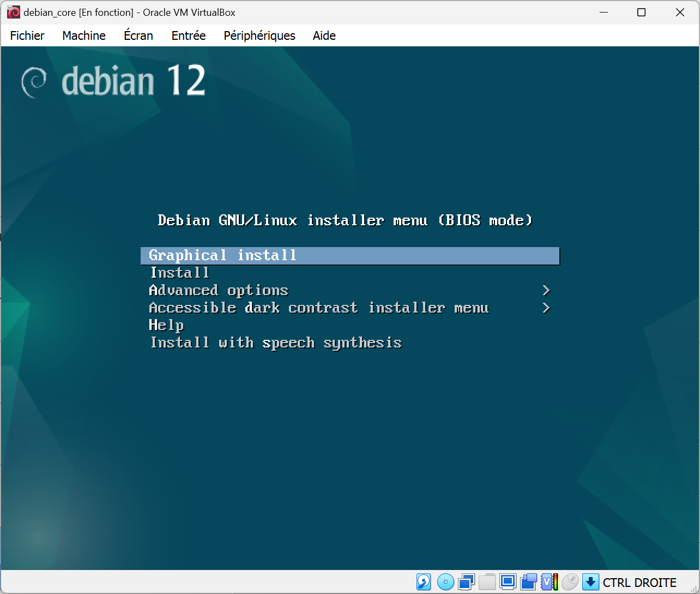The height and width of the screenshot is (594, 700).
Task: Click the hard disk activity icon
Action: pyautogui.click(x=424, y=582)
